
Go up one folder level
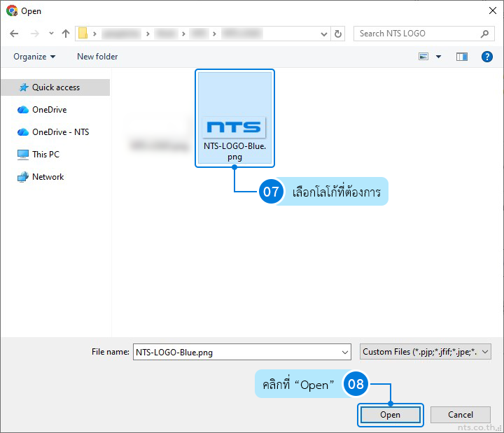pyautogui.click(x=66, y=34)
